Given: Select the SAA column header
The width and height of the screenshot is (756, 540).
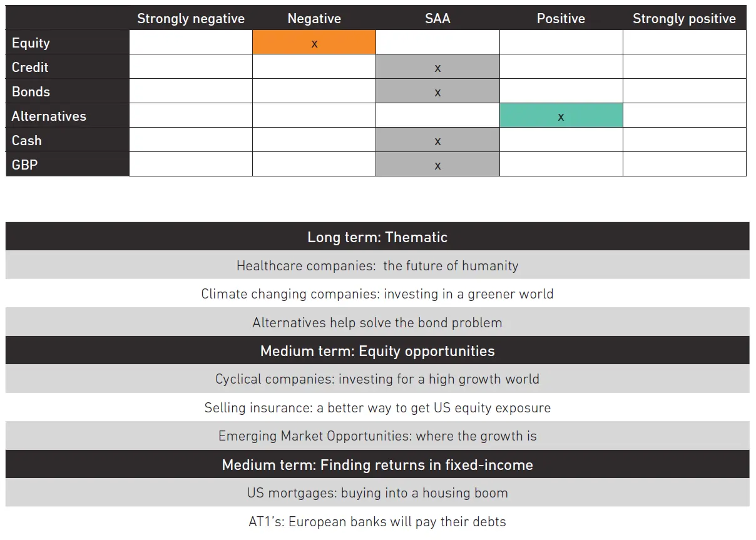Looking at the screenshot, I should click(437, 19).
